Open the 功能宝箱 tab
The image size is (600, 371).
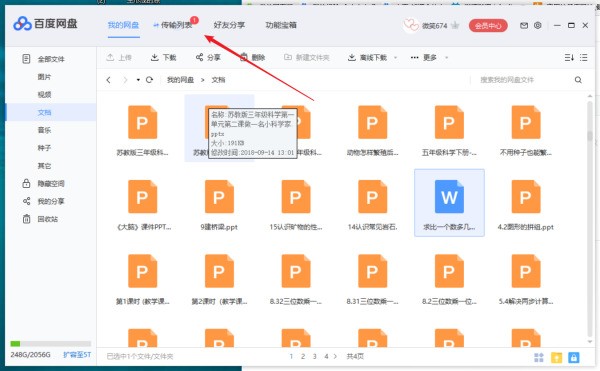pyautogui.click(x=281, y=25)
